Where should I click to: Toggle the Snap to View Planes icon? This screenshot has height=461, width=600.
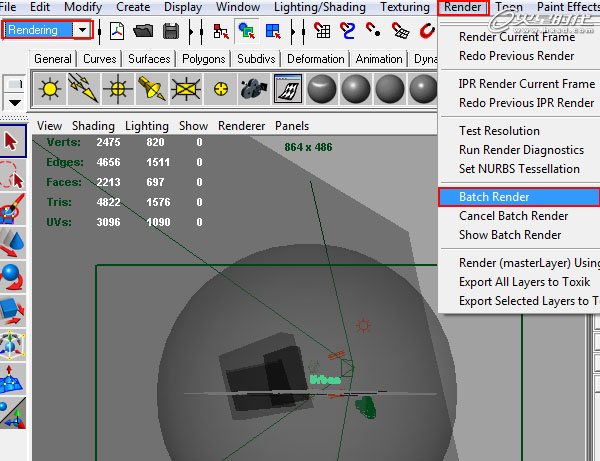(x=400, y=31)
